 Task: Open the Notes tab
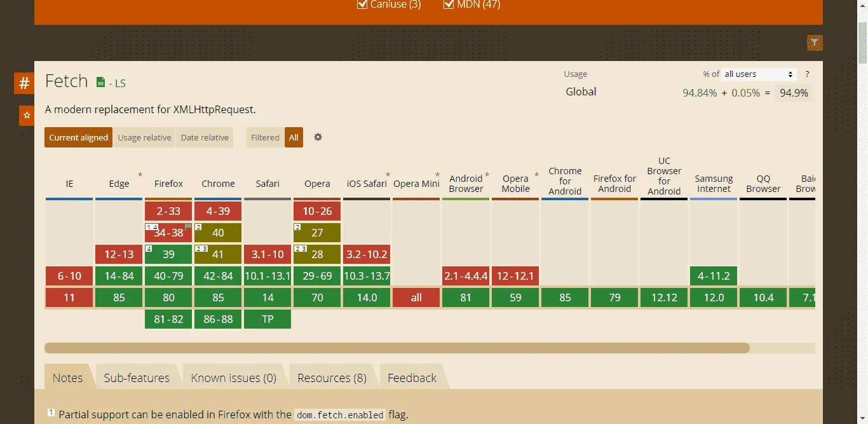67,378
